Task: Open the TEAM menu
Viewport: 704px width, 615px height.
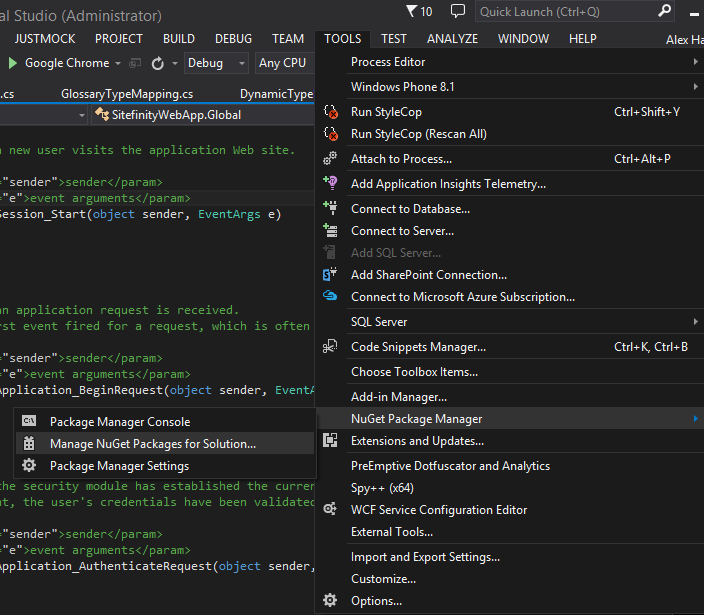Action: (288, 39)
